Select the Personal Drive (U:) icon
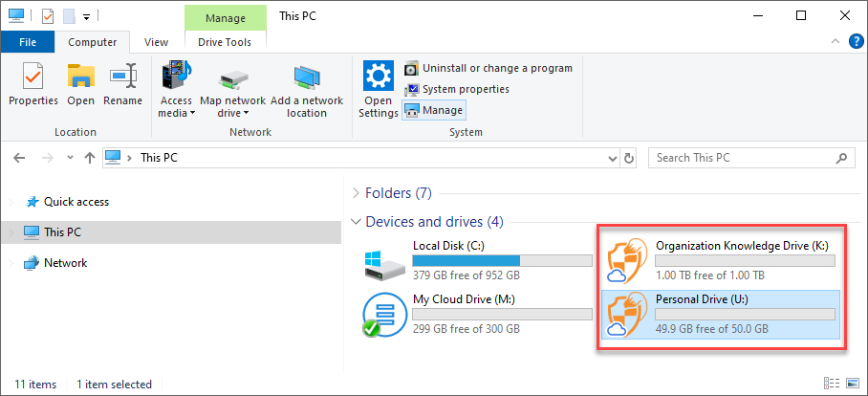Image resolution: width=868 pixels, height=396 pixels. 627,315
